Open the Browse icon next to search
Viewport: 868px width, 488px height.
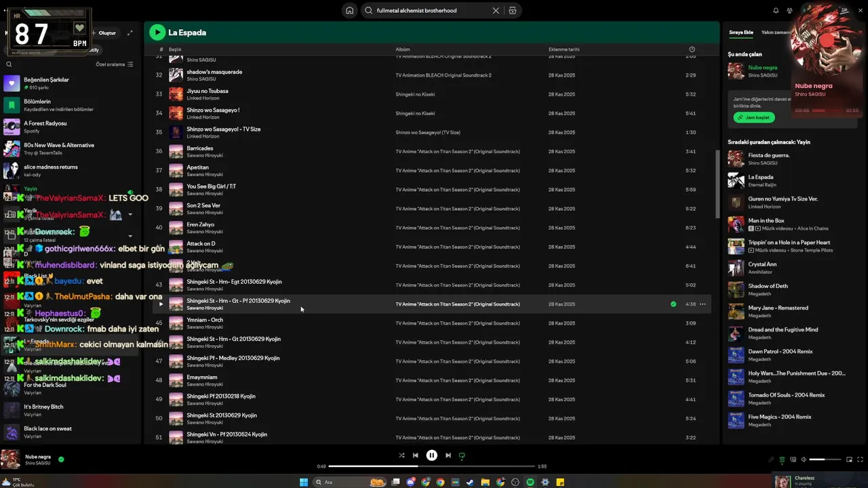(x=513, y=10)
